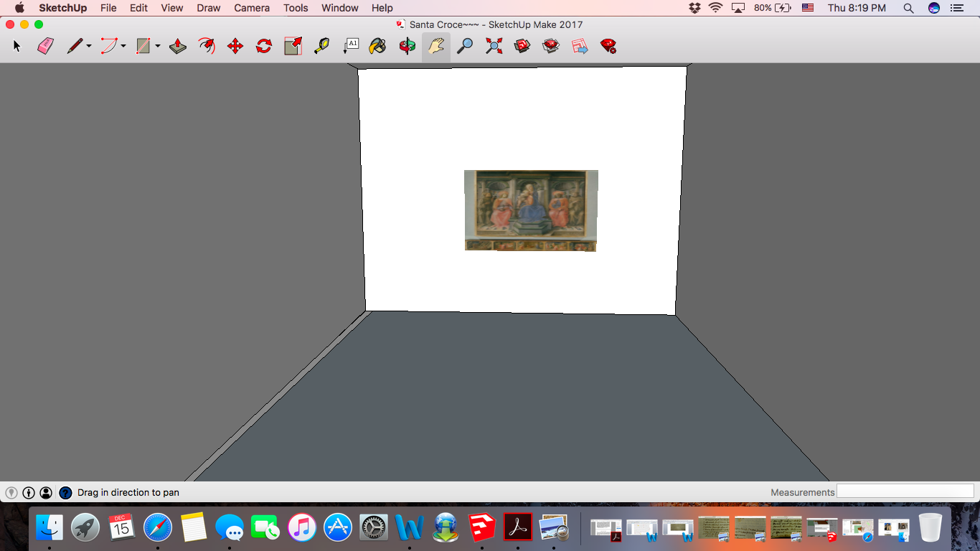Show the Instructor question mark icon
Image resolution: width=980 pixels, height=551 pixels.
click(65, 493)
